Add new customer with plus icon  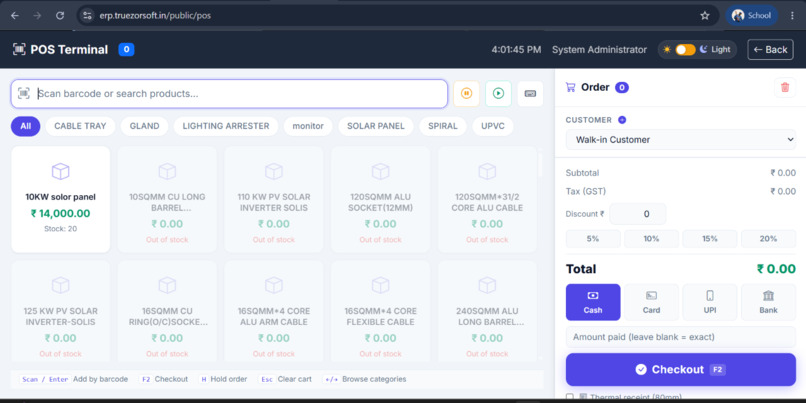[x=622, y=120]
